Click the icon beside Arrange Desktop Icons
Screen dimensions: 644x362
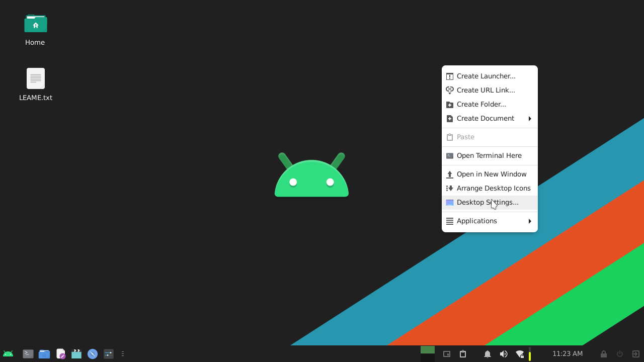coord(450,188)
